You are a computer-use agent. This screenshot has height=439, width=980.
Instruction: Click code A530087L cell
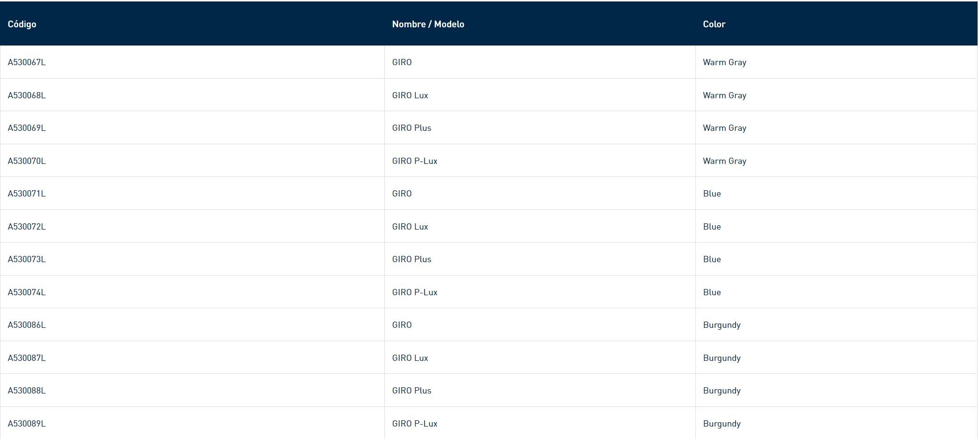(27, 358)
